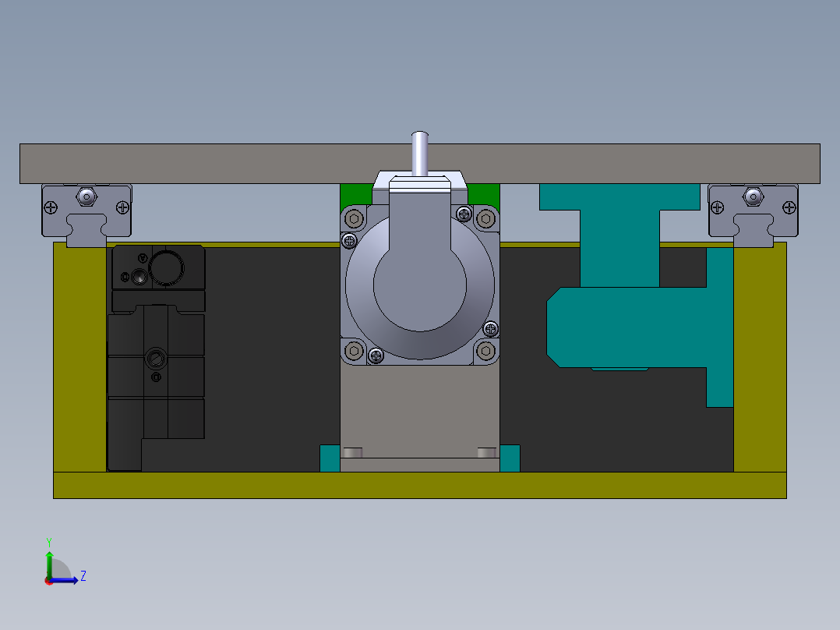
Task: Pick the left linear guide carriage block
Action: tap(86, 211)
